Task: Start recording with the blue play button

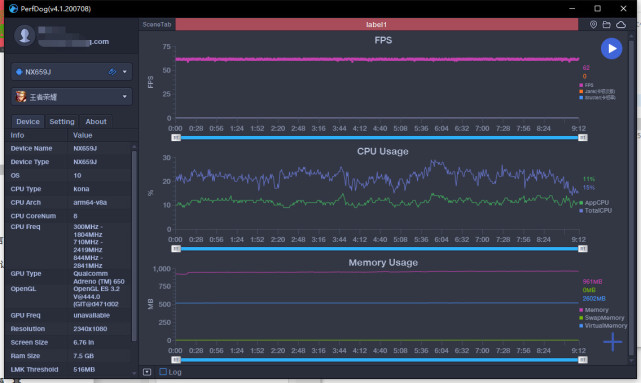Action: [611, 49]
